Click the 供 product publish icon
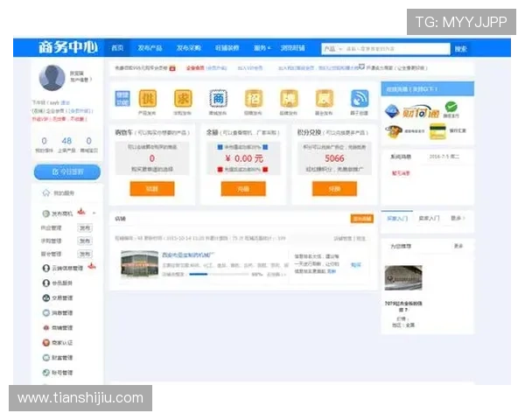The image size is (525, 420). coord(148,99)
